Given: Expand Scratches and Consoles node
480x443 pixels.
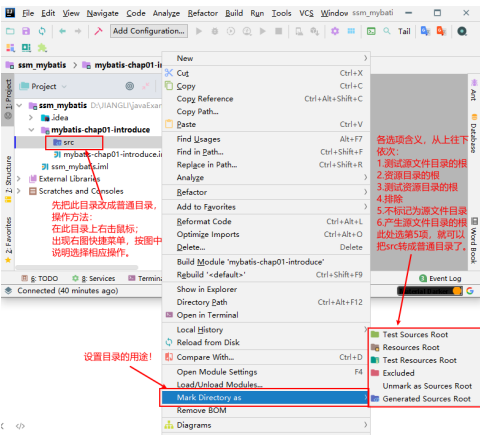Looking at the screenshot, I should [19, 191].
